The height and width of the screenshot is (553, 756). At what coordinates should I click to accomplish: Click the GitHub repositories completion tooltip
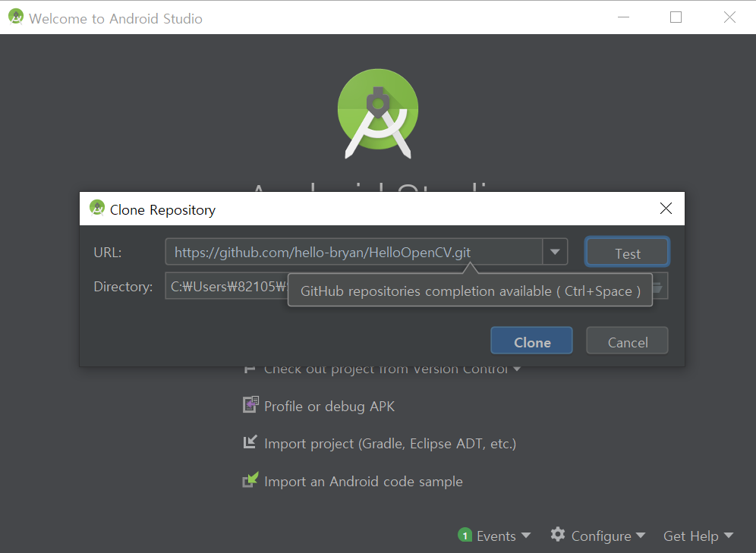click(x=470, y=291)
